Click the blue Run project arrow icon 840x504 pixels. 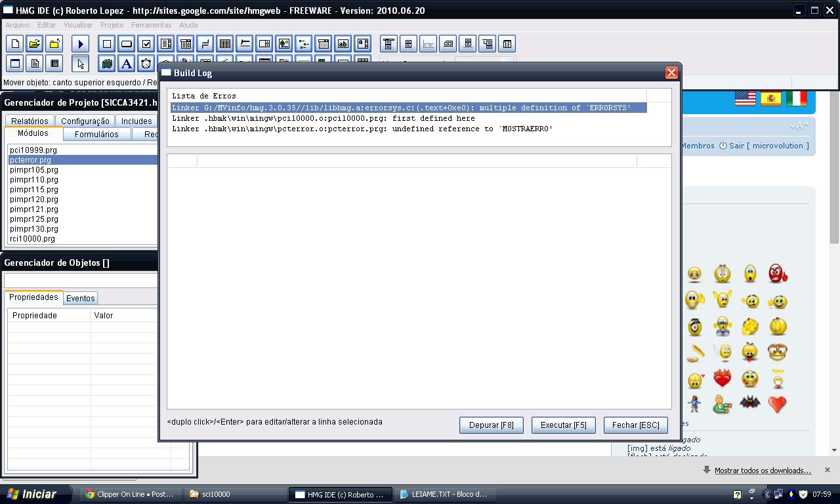coord(81,44)
